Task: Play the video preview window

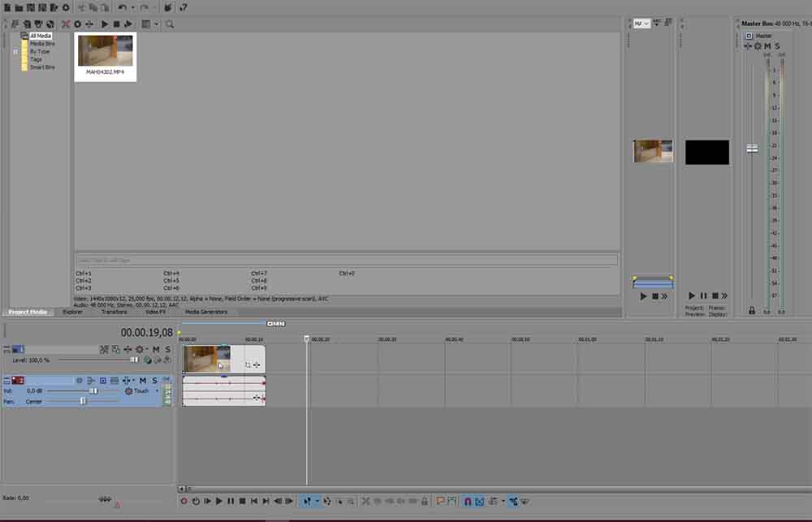Action: click(x=692, y=296)
